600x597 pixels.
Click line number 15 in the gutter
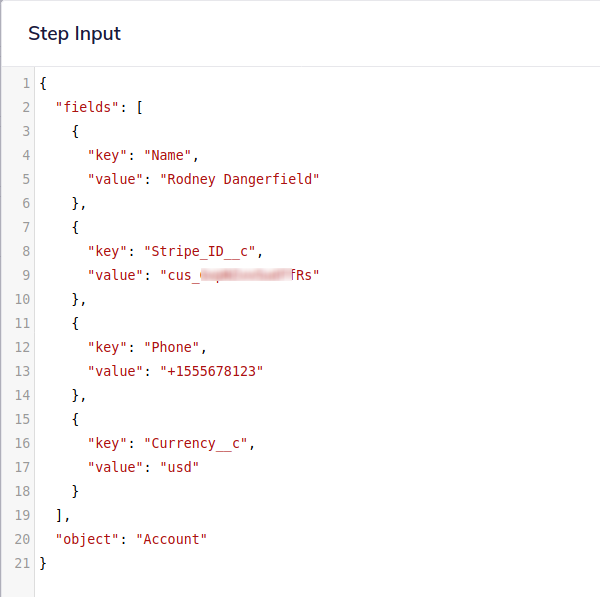pos(22,419)
